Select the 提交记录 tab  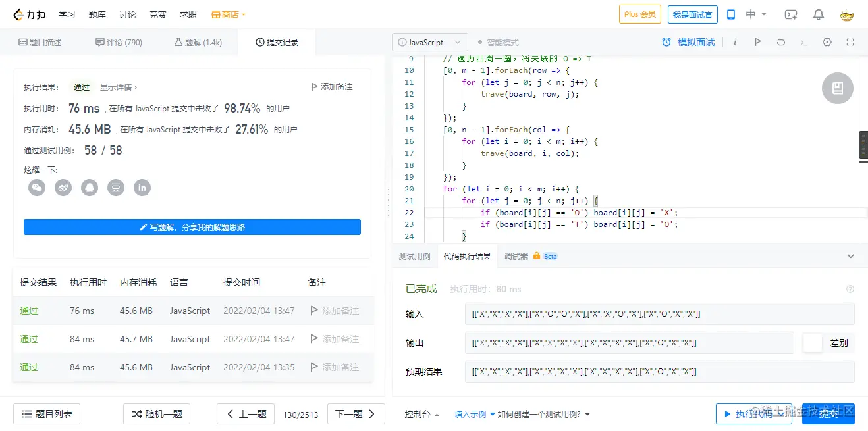(x=277, y=42)
